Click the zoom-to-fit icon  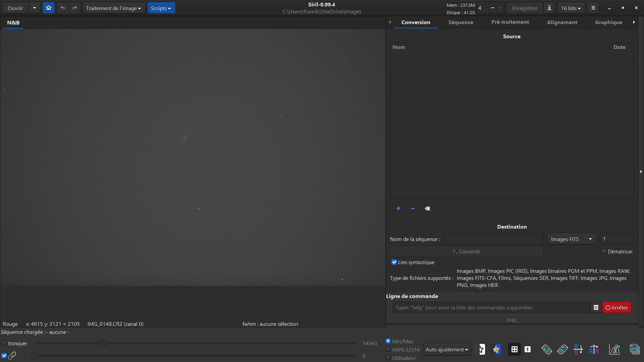514,349
